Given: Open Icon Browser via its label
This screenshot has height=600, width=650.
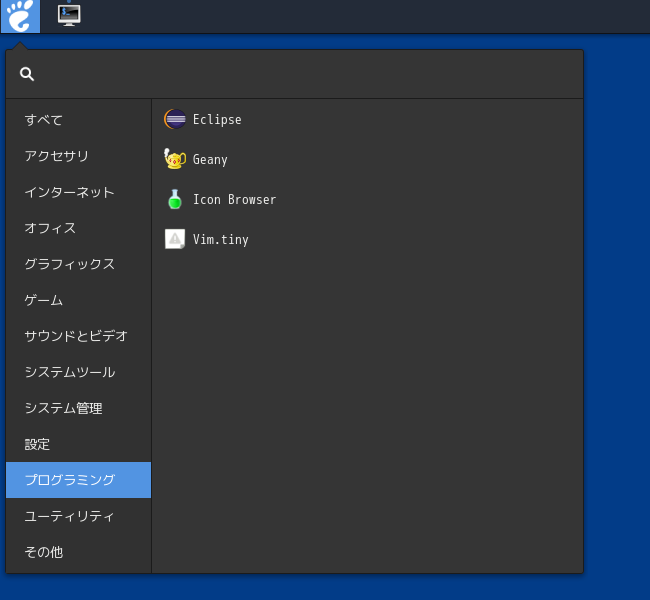Looking at the screenshot, I should (x=235, y=199).
